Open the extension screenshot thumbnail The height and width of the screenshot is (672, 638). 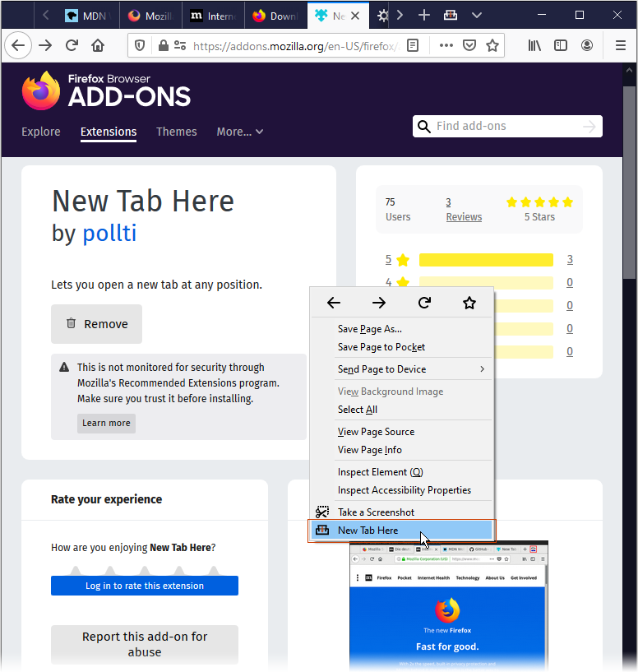click(449, 605)
